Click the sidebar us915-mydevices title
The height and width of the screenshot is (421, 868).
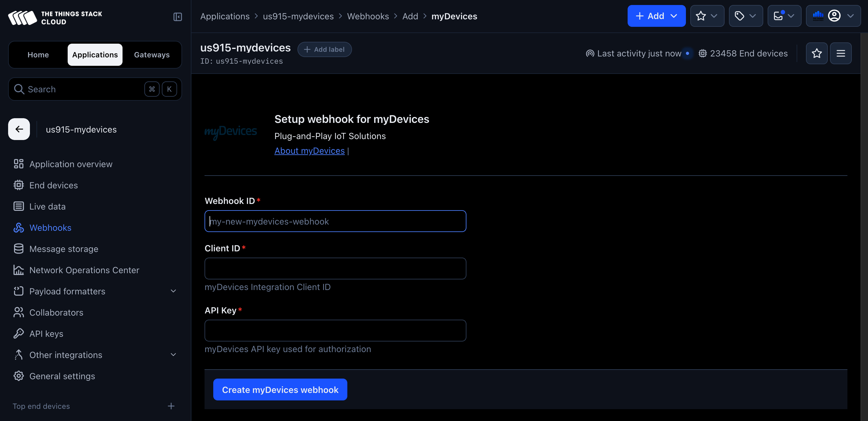tap(81, 129)
